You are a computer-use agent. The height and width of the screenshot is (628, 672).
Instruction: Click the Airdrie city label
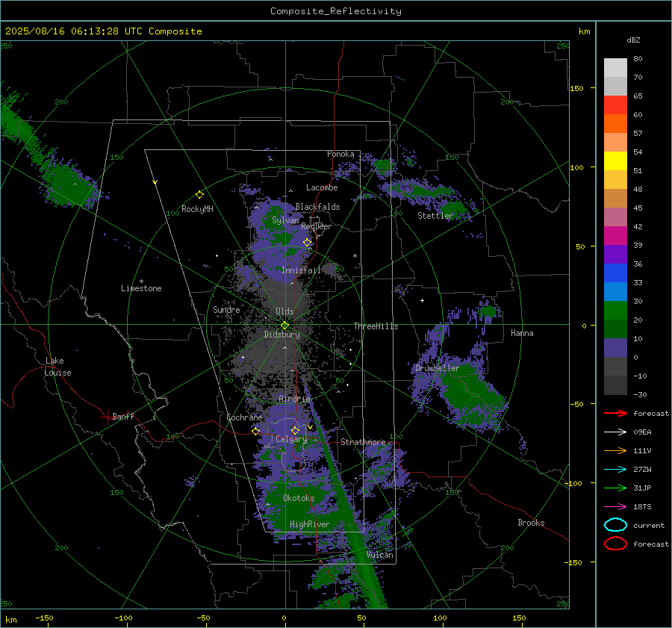coord(294,399)
